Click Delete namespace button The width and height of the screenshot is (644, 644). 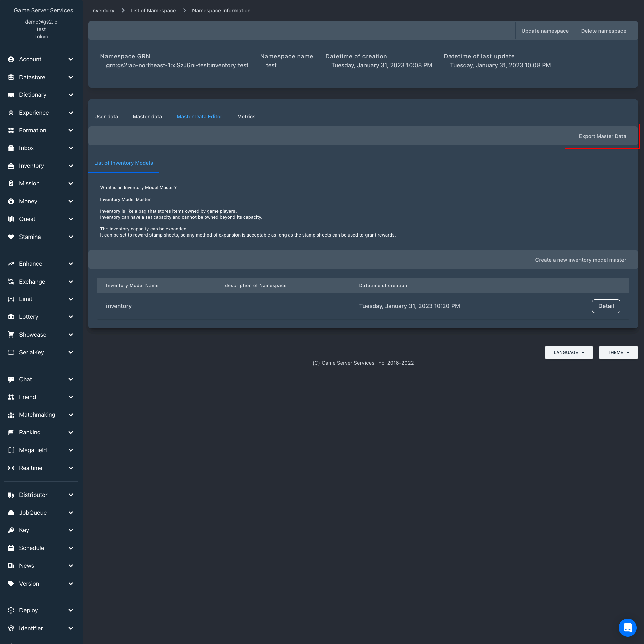coord(603,31)
